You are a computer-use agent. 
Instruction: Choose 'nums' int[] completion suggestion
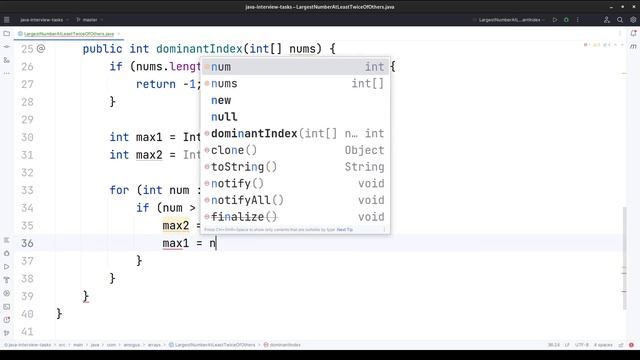coord(295,83)
